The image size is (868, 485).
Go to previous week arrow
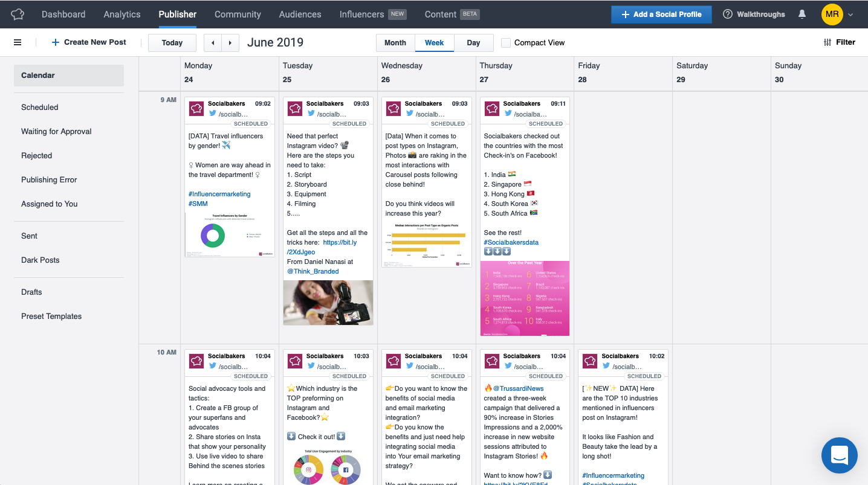(x=213, y=43)
